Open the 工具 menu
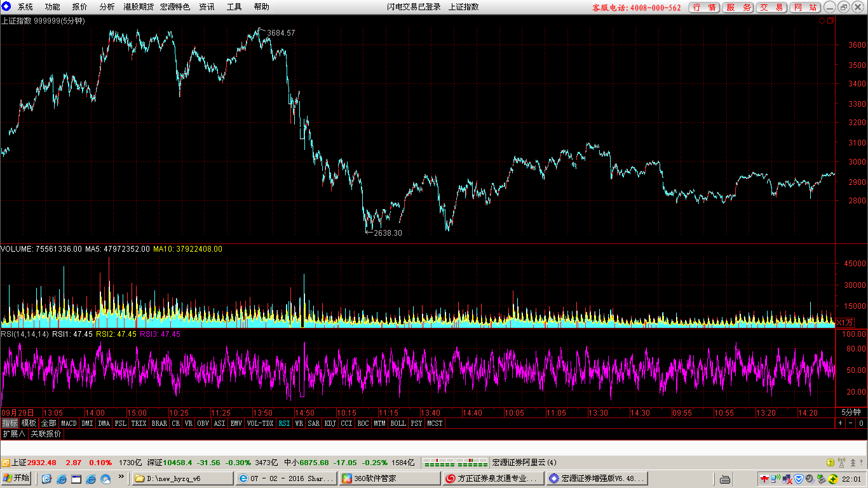This screenshot has width=868, height=488. pyautogui.click(x=234, y=7)
